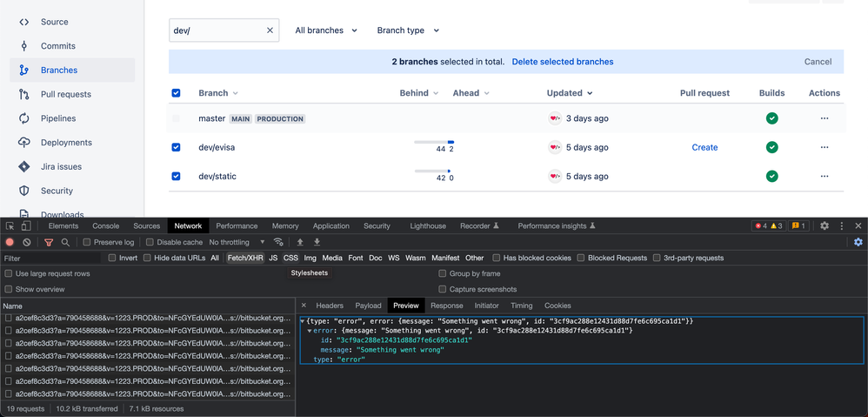Click Create pull request for dev/evisa

click(x=704, y=147)
